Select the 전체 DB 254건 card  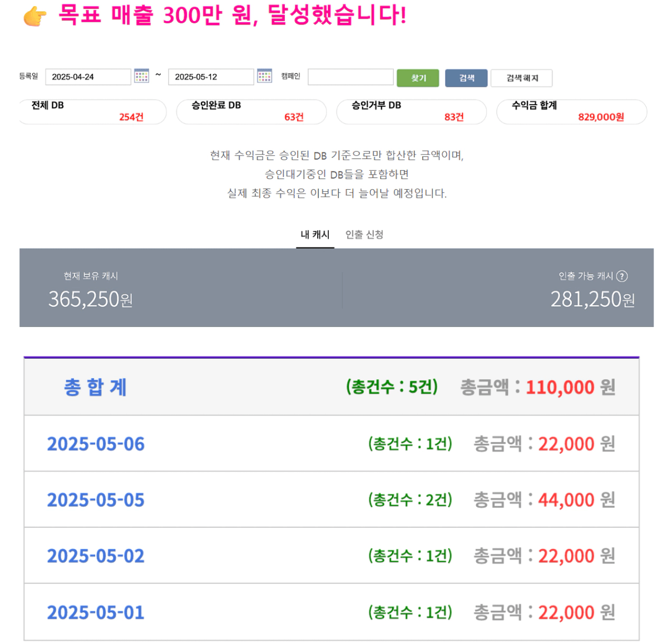tap(92, 111)
